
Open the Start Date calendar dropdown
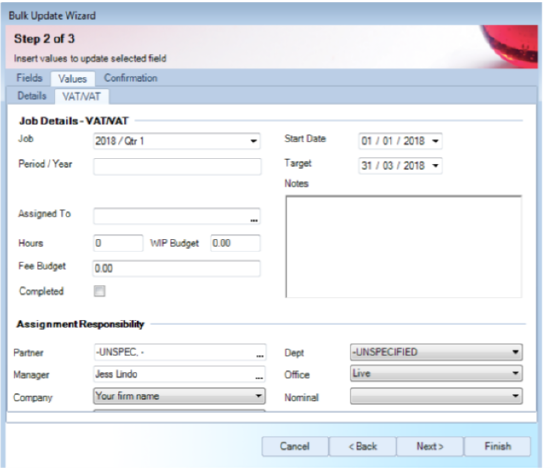click(x=435, y=141)
